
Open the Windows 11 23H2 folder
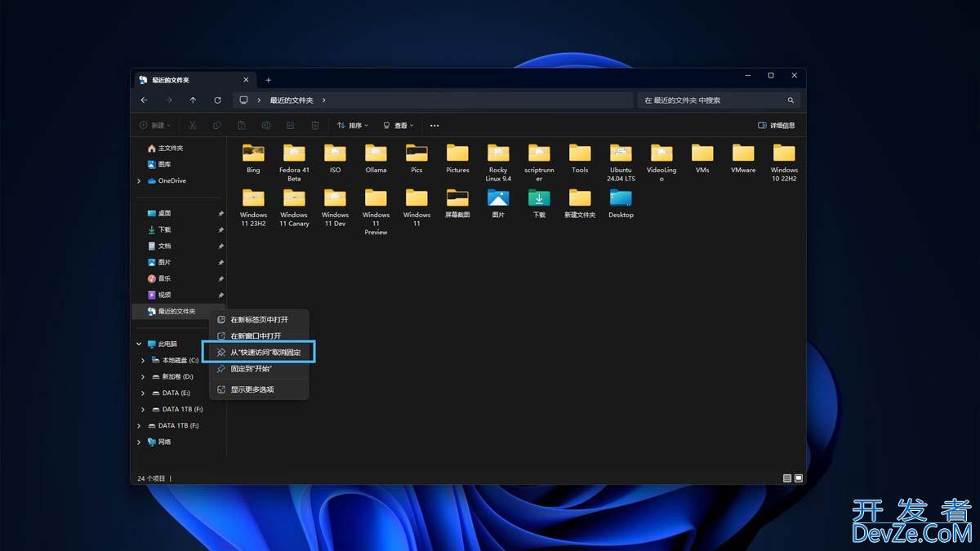click(x=253, y=207)
